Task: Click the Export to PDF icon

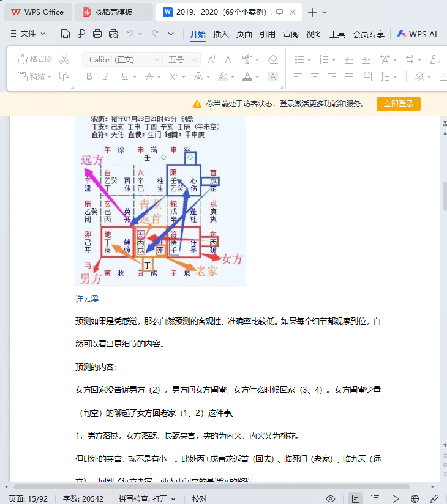Action: coord(81,34)
